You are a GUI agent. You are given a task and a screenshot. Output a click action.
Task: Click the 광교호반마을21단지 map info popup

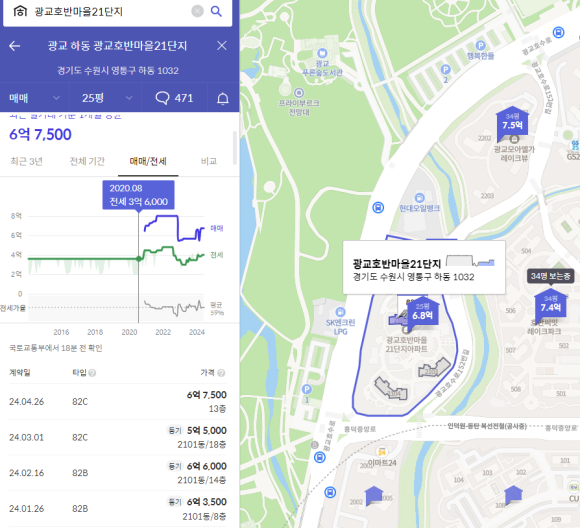point(424,268)
